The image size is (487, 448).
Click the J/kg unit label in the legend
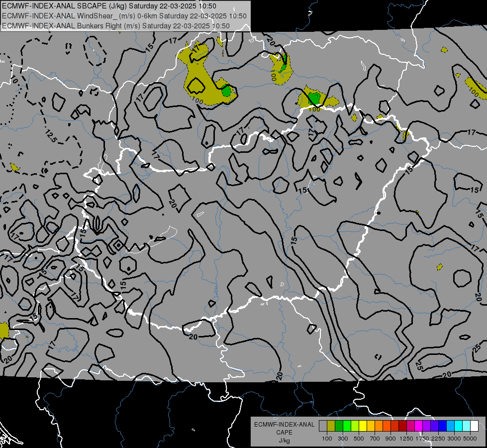pos(284,441)
